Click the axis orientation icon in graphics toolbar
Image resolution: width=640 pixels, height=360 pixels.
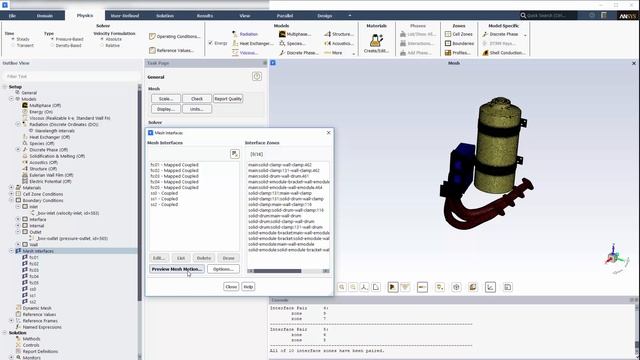364,287
